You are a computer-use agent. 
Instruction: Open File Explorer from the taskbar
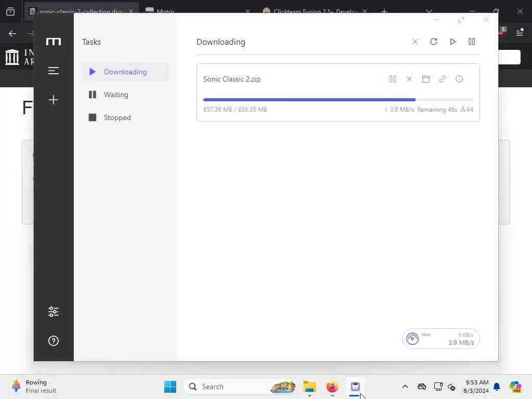(x=310, y=387)
